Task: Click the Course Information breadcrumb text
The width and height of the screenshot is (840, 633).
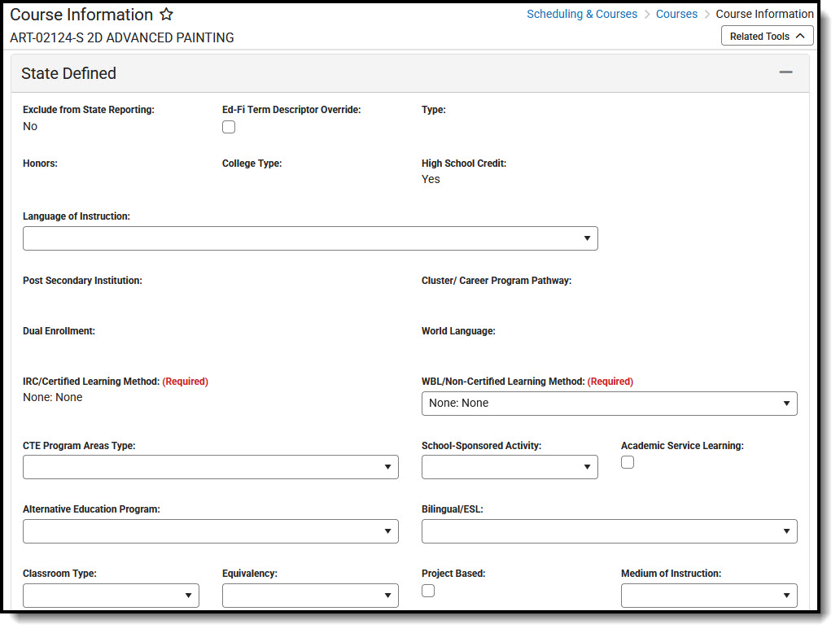Action: [x=764, y=14]
